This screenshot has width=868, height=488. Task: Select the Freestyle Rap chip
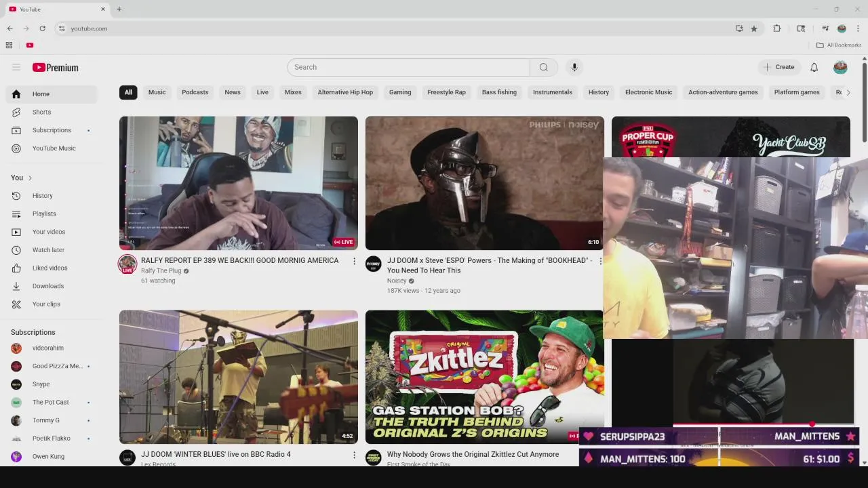[446, 92]
